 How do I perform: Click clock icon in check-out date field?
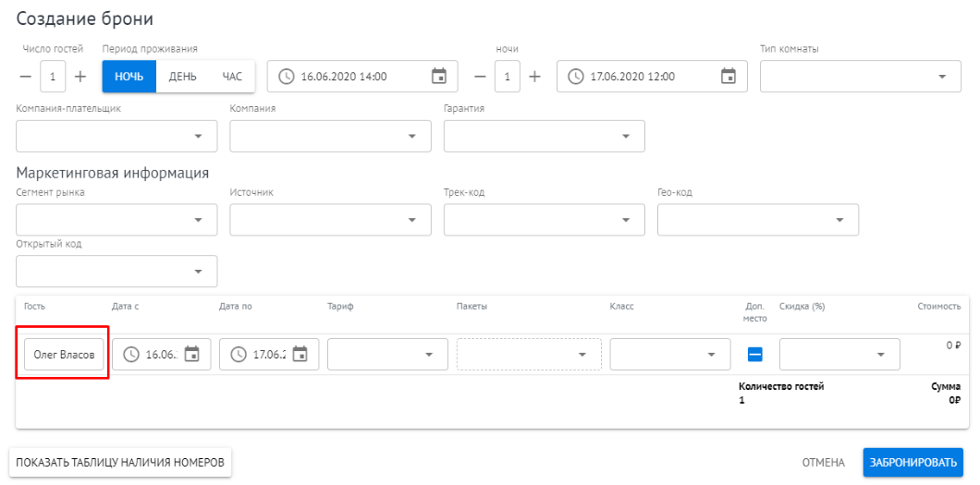pos(576,77)
